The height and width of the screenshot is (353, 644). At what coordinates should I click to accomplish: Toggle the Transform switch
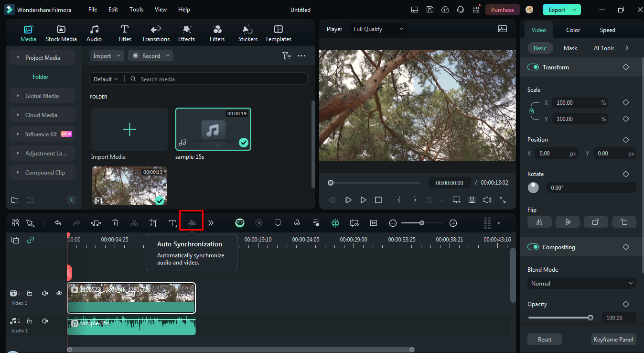tap(533, 67)
